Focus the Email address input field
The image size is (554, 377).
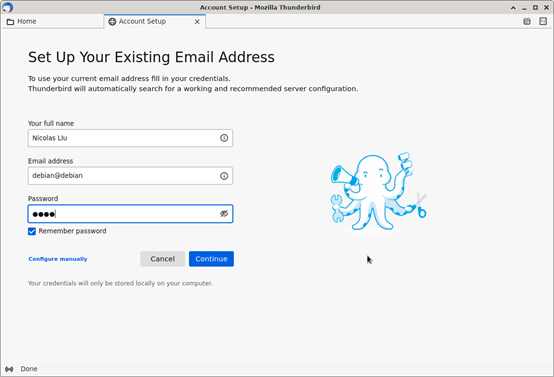(130, 176)
